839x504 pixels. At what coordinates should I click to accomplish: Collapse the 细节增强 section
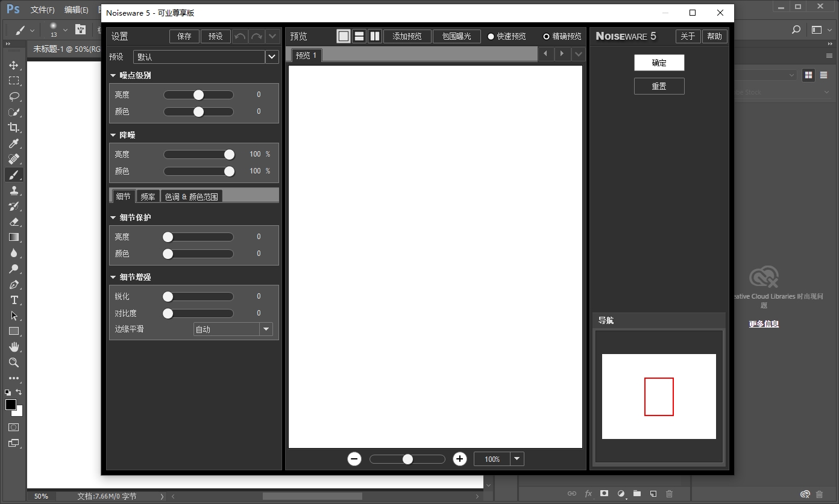click(x=113, y=277)
